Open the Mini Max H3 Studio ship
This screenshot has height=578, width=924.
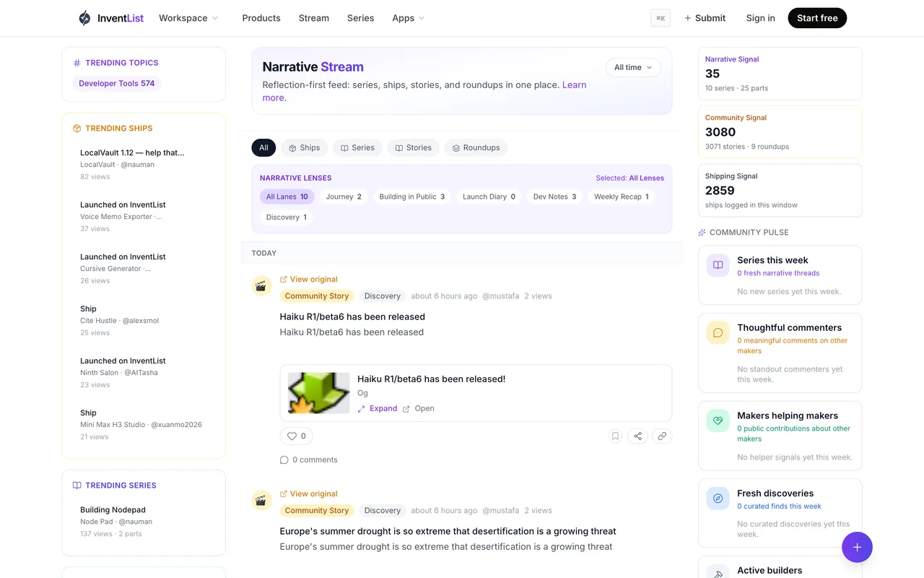[x=144, y=424]
